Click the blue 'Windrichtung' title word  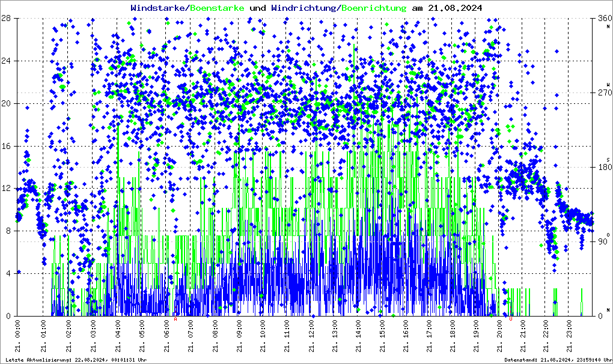tap(303, 8)
